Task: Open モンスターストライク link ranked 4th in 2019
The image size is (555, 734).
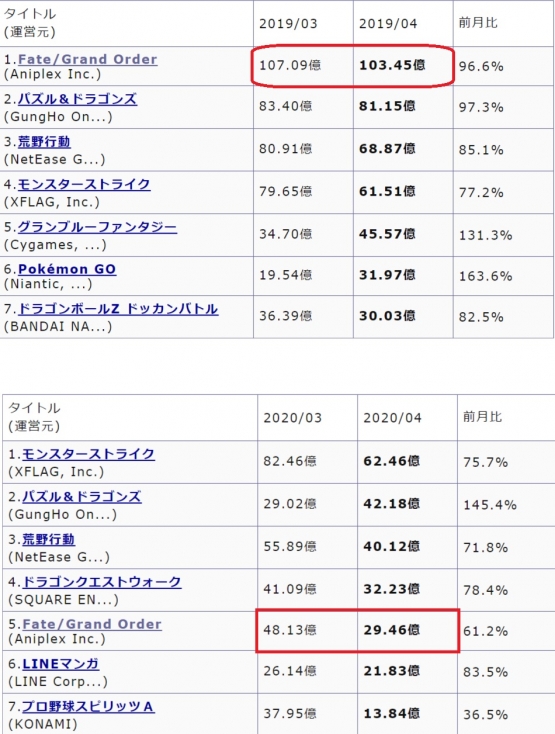Action: (84, 184)
